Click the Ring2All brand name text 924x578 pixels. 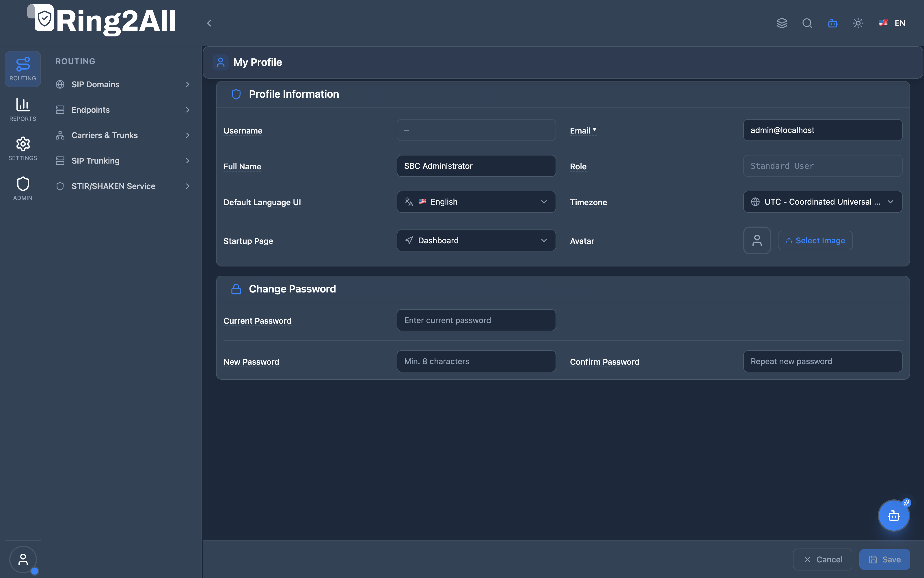(x=116, y=21)
